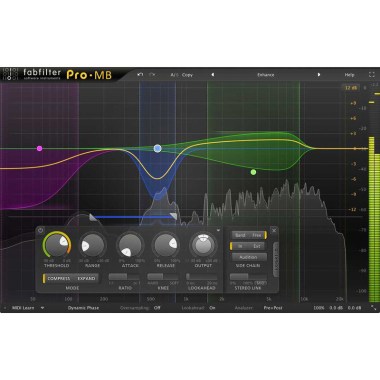This screenshot has width=380, height=380.
Task: Go to next preset with right arrow
Action: (x=319, y=75)
